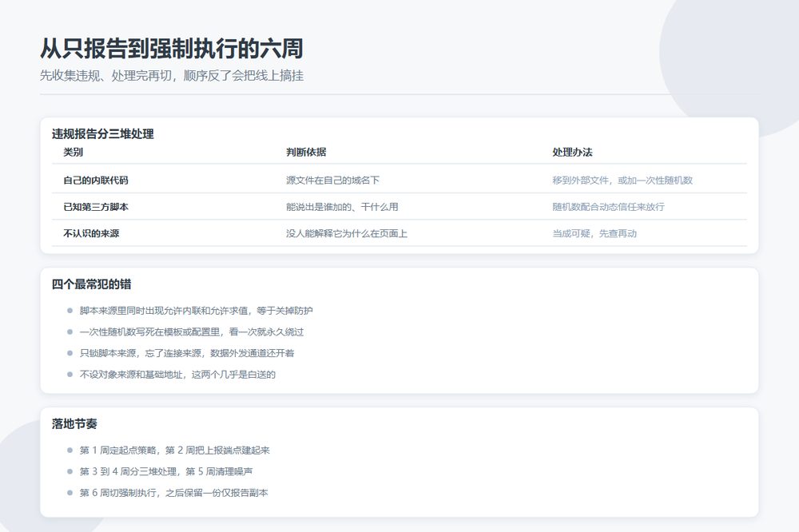Click bullet 第 3 到 4 周分三堆处理
This screenshot has height=532, width=799.
(166, 471)
